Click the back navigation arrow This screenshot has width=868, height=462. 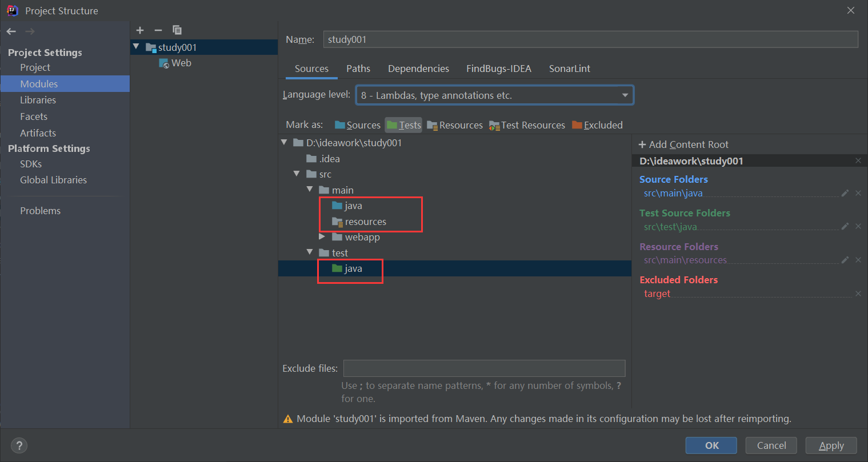[11, 31]
